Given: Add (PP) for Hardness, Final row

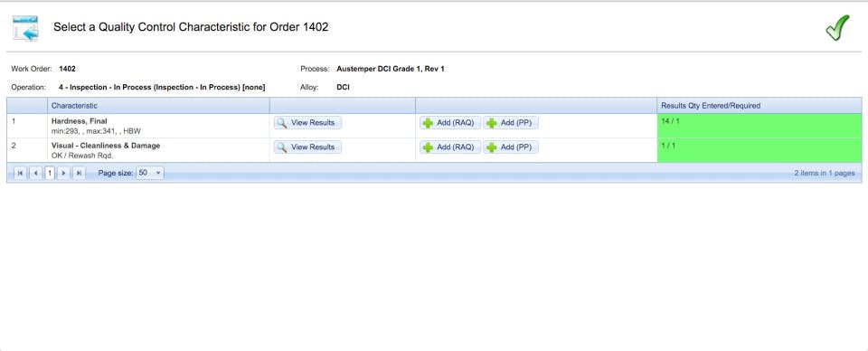Looking at the screenshot, I should (510, 123).
